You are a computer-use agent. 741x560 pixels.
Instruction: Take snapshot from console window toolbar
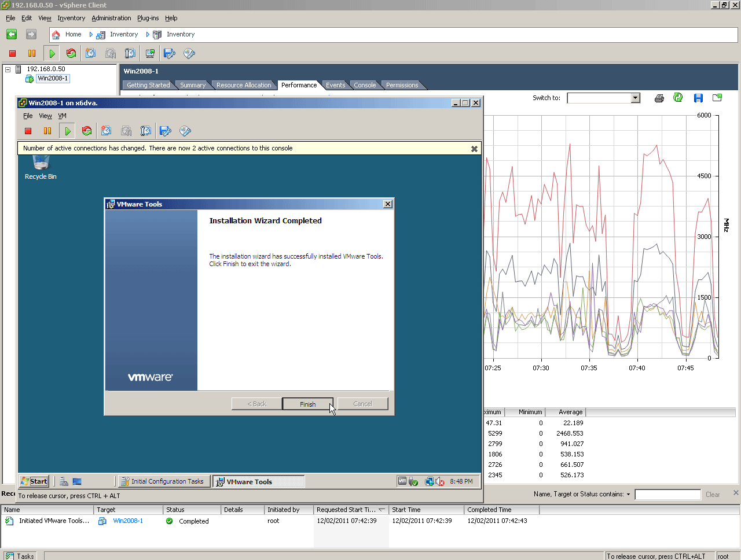pyautogui.click(x=107, y=131)
